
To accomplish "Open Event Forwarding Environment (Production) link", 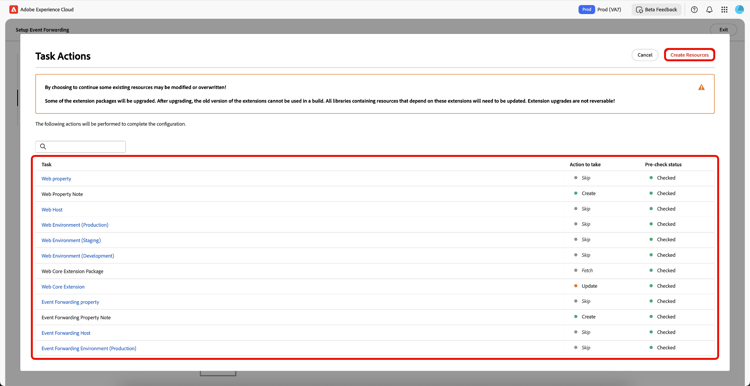I will 89,348.
